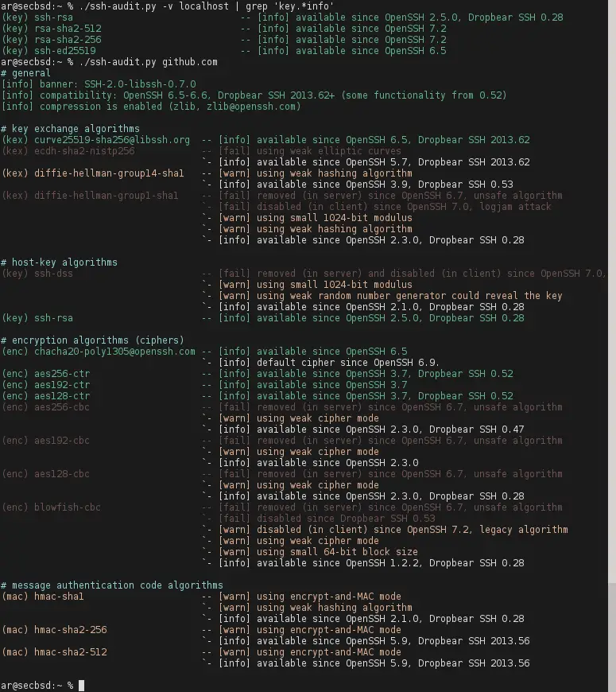Select the aes256-cbc cipher entry

(x=282, y=407)
